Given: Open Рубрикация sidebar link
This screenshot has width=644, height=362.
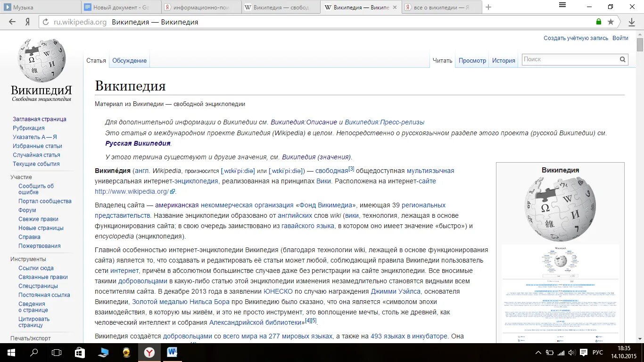Looking at the screenshot, I should tap(29, 128).
